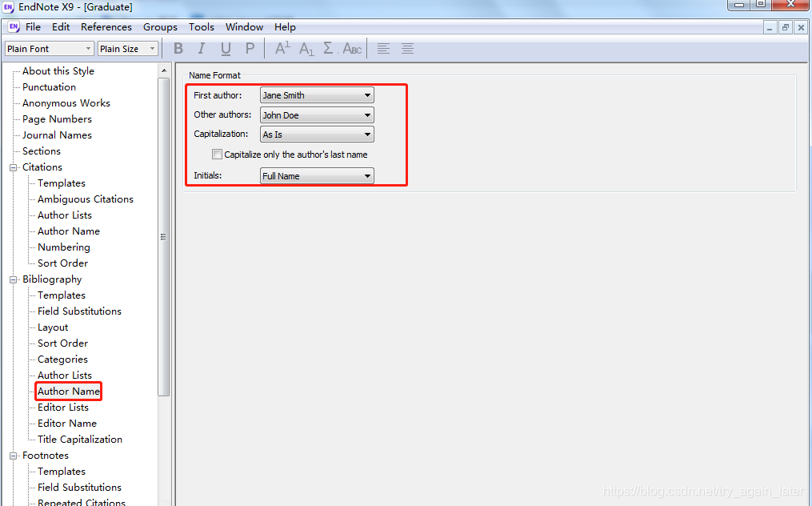
Task: Select Author Lists under Bibliography
Action: pyautogui.click(x=64, y=375)
